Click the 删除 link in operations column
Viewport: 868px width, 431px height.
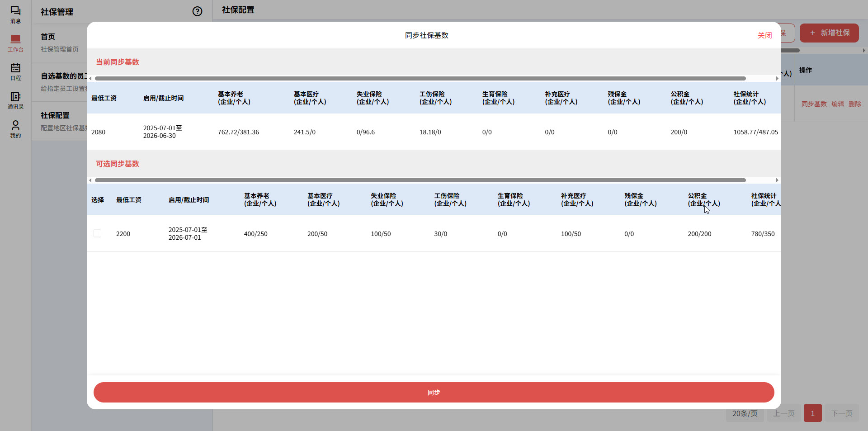(854, 104)
